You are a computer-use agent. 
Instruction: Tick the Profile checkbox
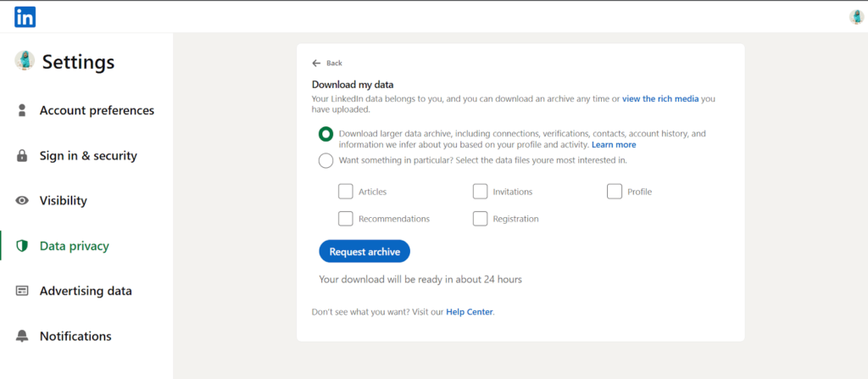pos(615,191)
